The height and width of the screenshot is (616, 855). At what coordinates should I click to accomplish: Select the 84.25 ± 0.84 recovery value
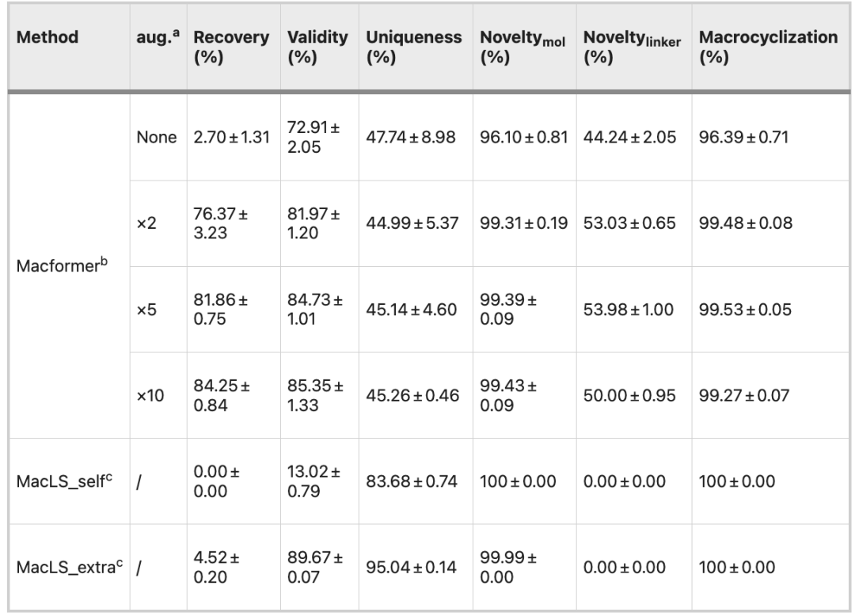tap(222, 396)
